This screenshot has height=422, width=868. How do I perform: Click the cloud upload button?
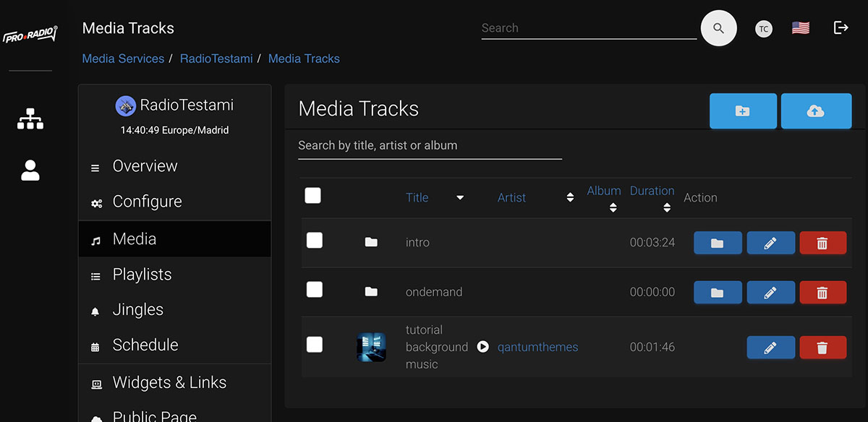click(x=816, y=111)
